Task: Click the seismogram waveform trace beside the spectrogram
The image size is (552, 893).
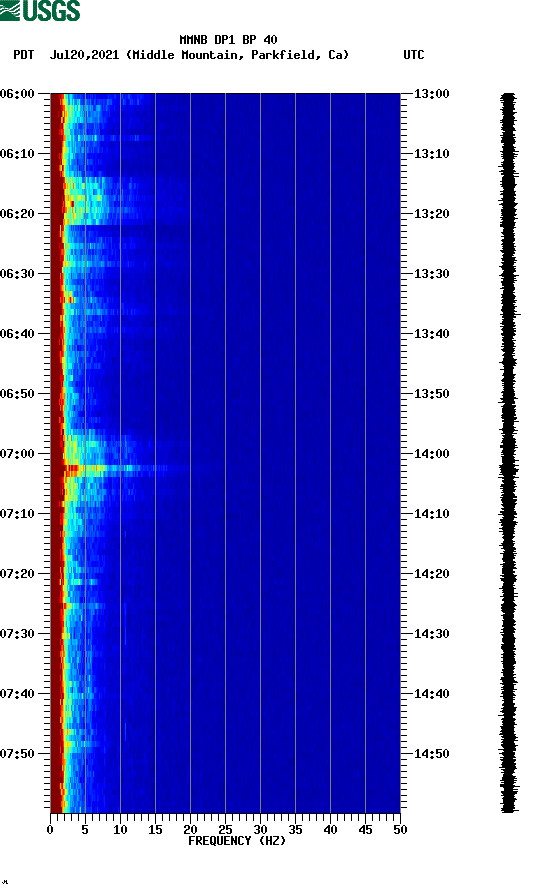Action: pyautogui.click(x=509, y=453)
